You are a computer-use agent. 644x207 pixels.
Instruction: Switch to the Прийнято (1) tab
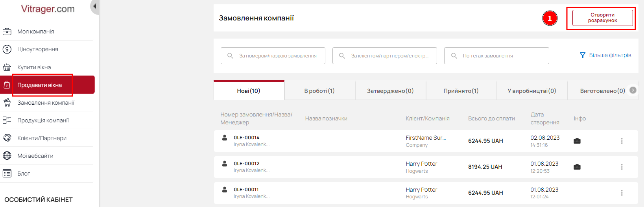tap(461, 91)
